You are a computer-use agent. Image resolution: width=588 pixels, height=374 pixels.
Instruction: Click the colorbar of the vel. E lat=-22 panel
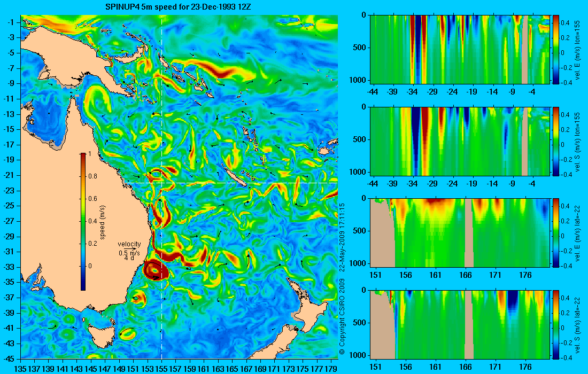[x=556, y=233]
